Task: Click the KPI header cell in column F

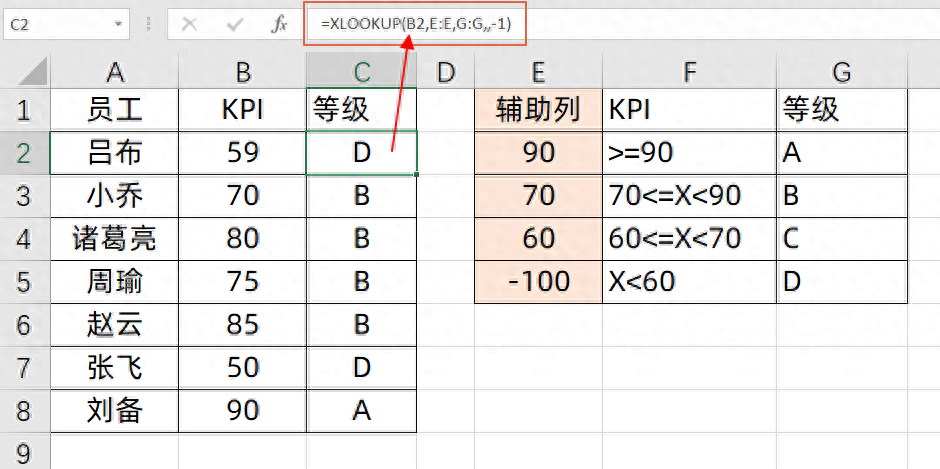Action: pos(689,110)
